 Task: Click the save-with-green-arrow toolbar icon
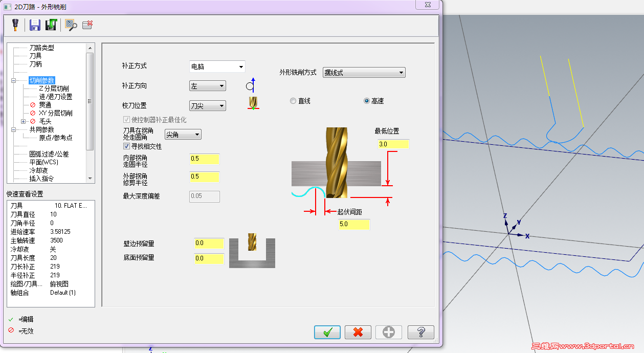(51, 25)
